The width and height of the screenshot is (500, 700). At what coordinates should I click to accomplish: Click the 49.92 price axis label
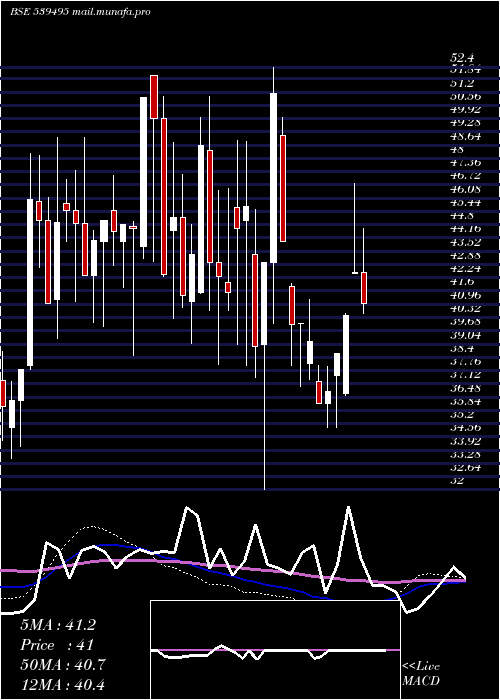point(466,110)
